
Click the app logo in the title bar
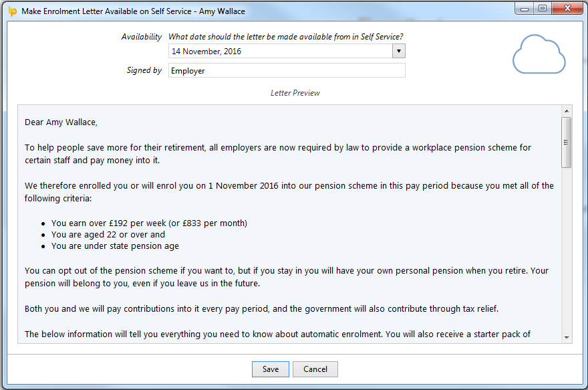(12, 11)
